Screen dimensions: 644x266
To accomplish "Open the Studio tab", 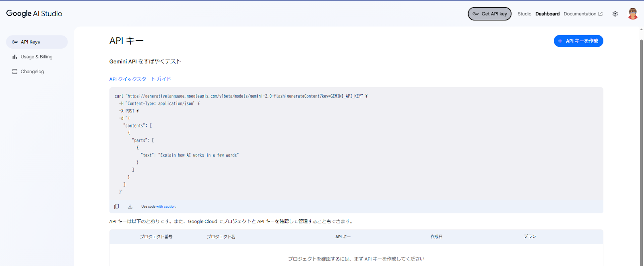I will pyautogui.click(x=524, y=14).
